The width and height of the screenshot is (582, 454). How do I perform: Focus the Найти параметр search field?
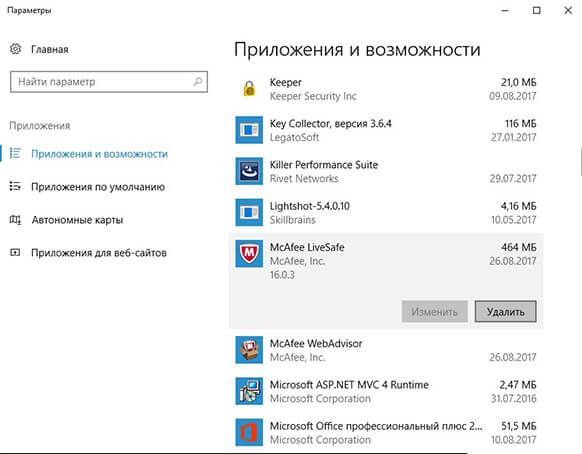(109, 82)
